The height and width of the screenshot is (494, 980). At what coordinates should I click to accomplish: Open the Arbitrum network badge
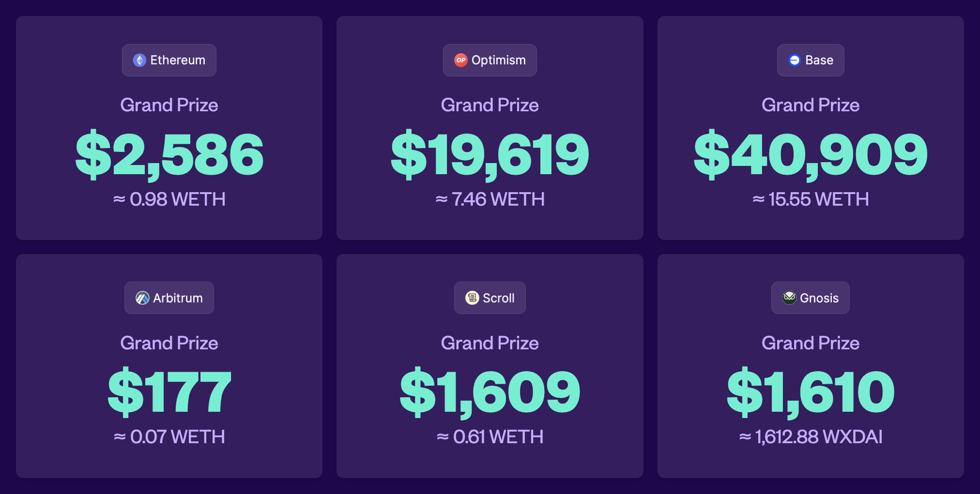(169, 298)
